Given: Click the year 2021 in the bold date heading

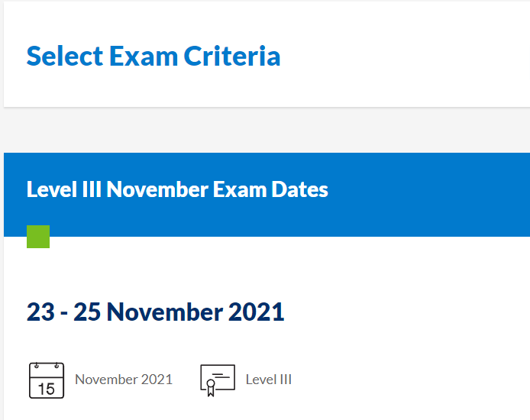Looking at the screenshot, I should (x=256, y=312).
